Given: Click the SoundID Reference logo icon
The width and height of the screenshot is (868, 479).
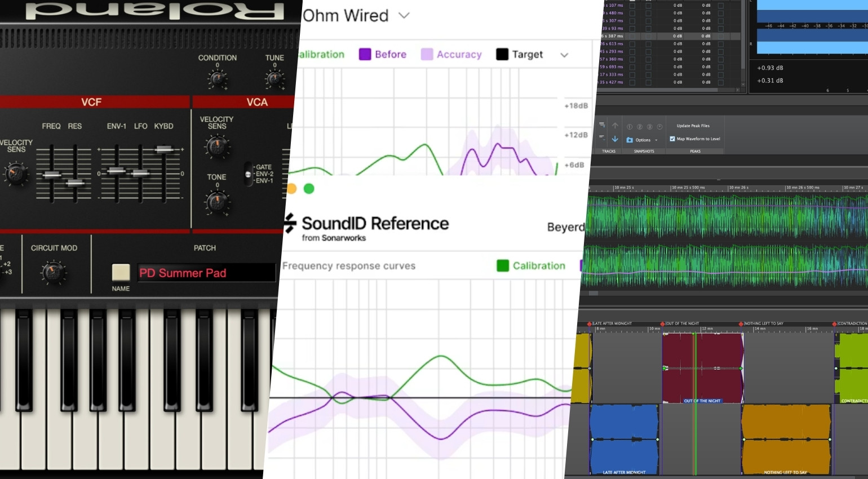Looking at the screenshot, I should pos(290,223).
